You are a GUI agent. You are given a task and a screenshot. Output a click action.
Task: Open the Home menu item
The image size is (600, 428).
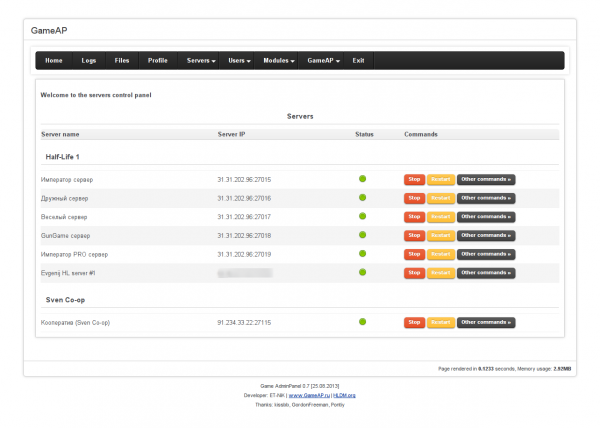(54, 60)
